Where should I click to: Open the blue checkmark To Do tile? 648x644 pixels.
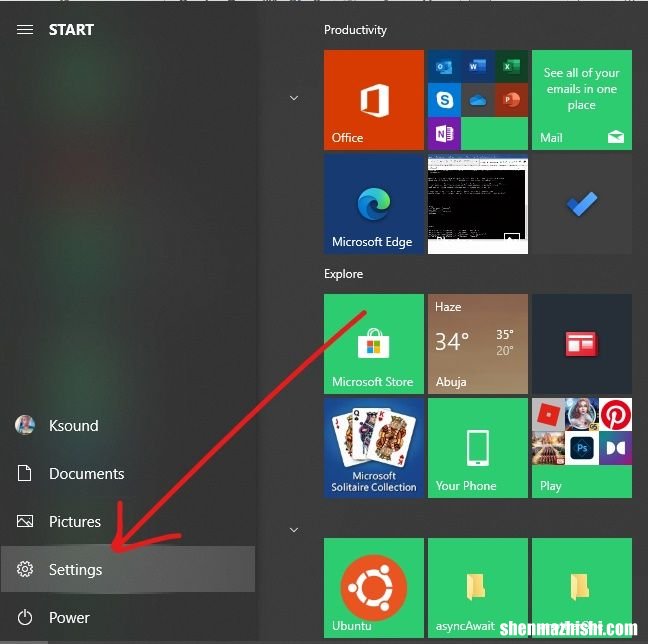tap(581, 204)
